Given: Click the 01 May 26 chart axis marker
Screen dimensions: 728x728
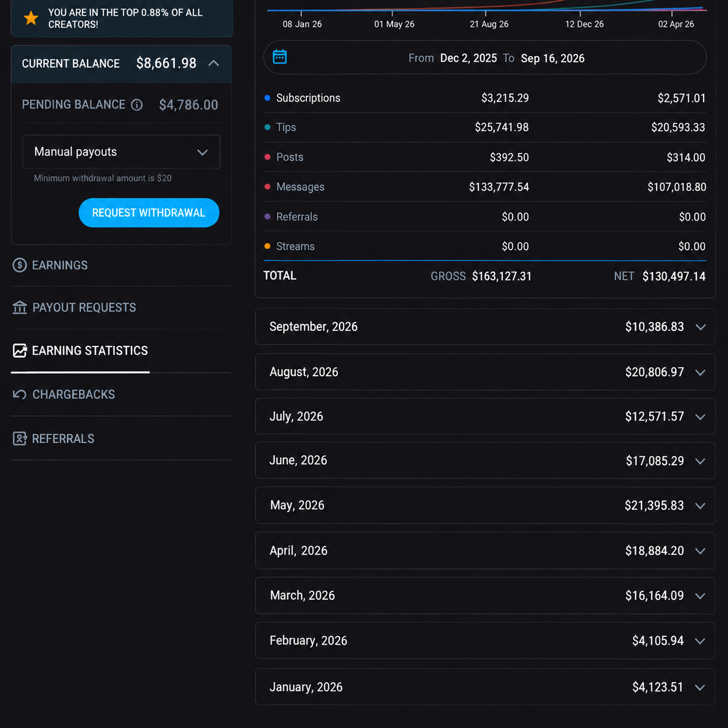Looking at the screenshot, I should tap(394, 24).
